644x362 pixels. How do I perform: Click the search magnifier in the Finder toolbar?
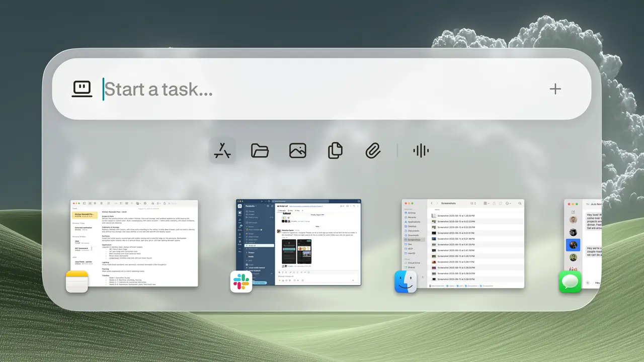click(520, 204)
